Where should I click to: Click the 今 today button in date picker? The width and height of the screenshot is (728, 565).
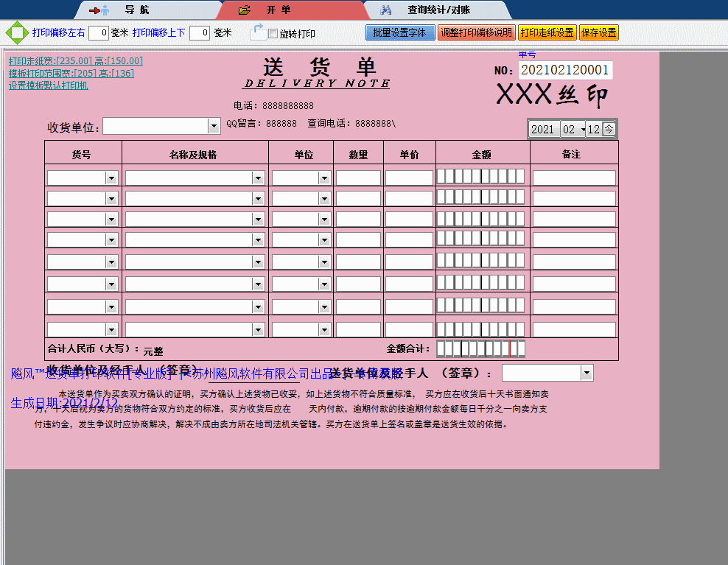click(x=609, y=129)
